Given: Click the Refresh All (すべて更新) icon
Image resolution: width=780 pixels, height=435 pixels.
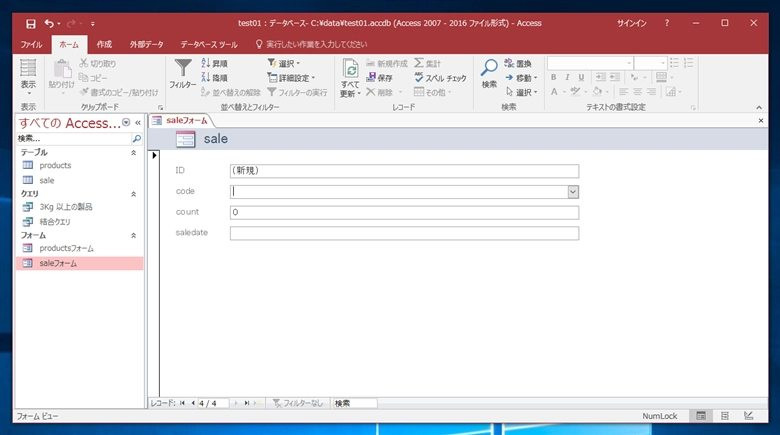Looking at the screenshot, I should (x=350, y=68).
